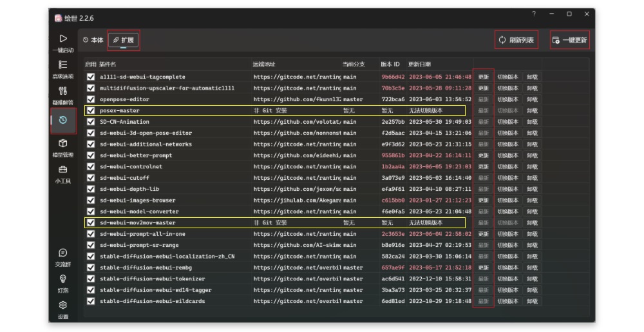This screenshot has width=644, height=332.
Task: Click 非 Git 安装 in posex-master row
Action: tap(270, 110)
